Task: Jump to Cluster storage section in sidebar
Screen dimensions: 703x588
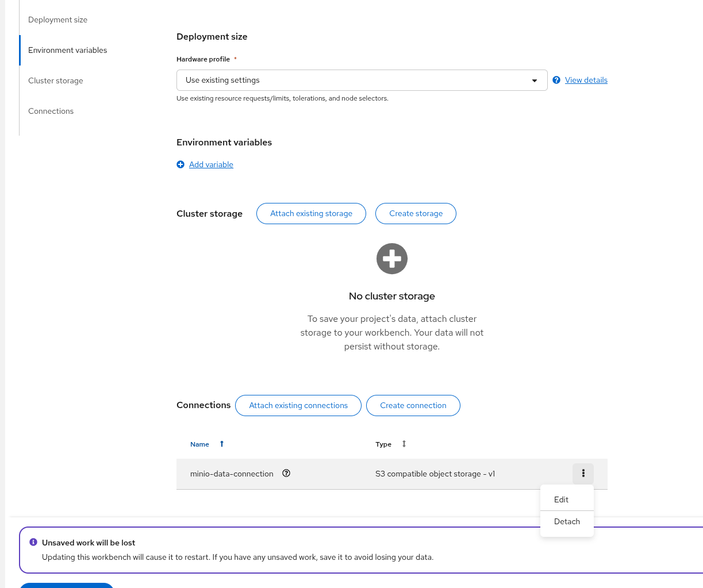Action: (x=55, y=80)
